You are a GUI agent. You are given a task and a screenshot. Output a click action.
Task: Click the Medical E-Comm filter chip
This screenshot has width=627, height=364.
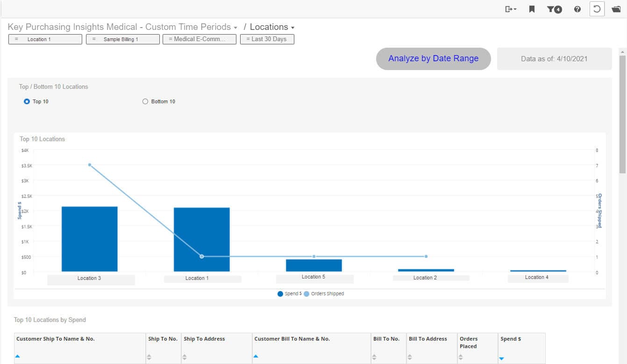pyautogui.click(x=199, y=39)
